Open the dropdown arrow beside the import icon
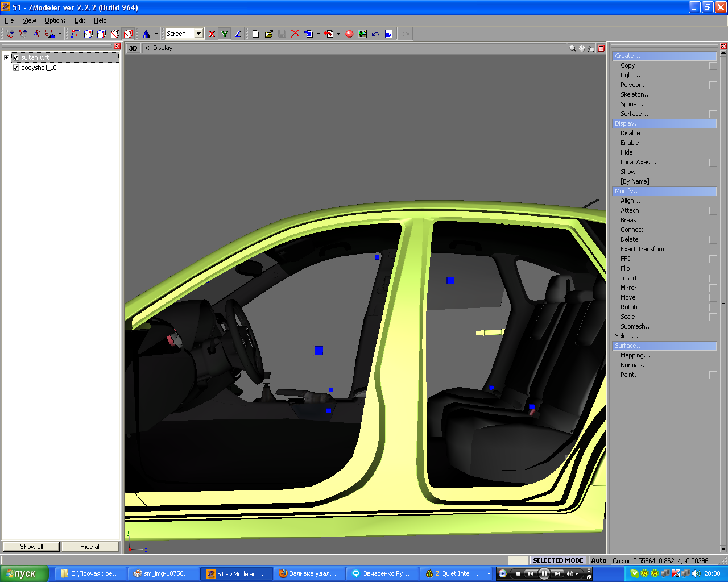Image resolution: width=728 pixels, height=582 pixels. click(x=318, y=34)
